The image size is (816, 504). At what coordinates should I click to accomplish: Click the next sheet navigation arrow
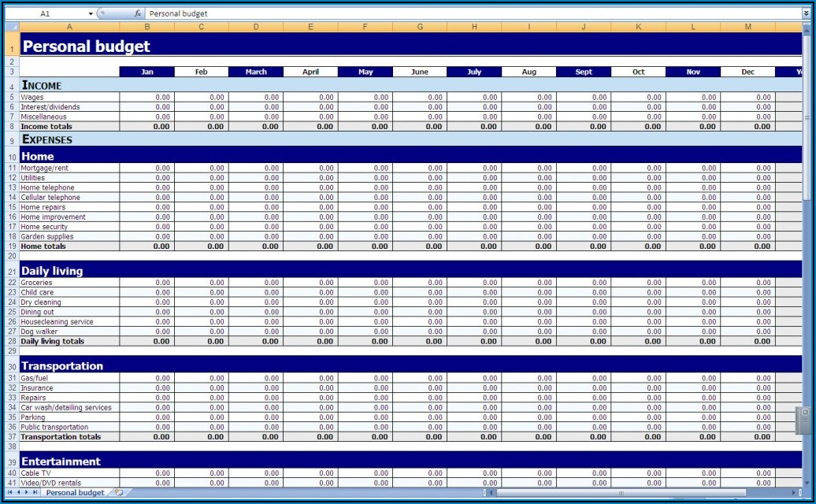tap(28, 492)
